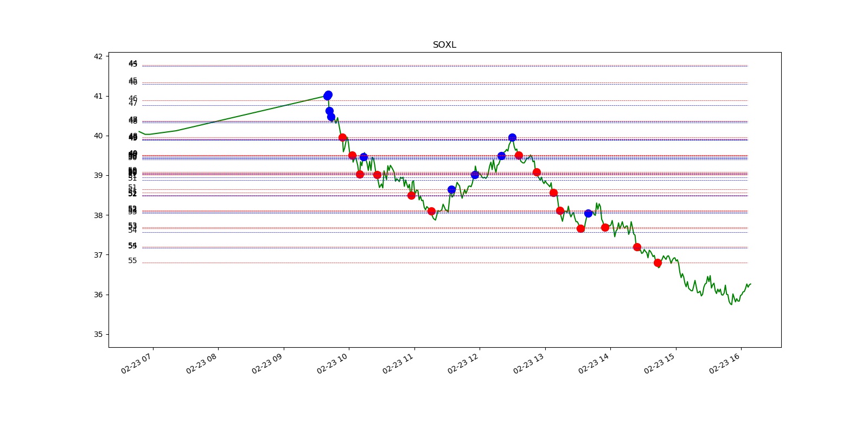Viewport: 868px width, 434px height.
Task: Click the x-axis label 02-23 16
Action: click(725, 363)
